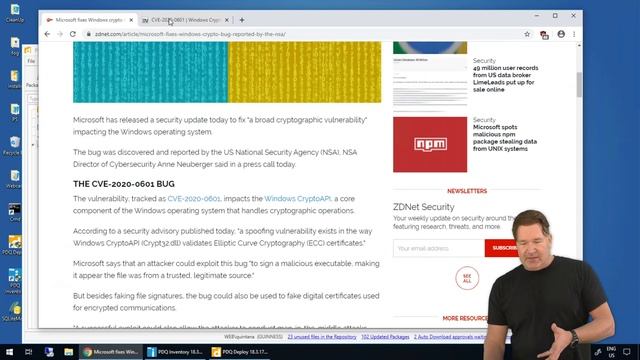Viewport: 640px width, 360px height.
Task: Open the Chrome three-dot menu
Action: [x=574, y=34]
